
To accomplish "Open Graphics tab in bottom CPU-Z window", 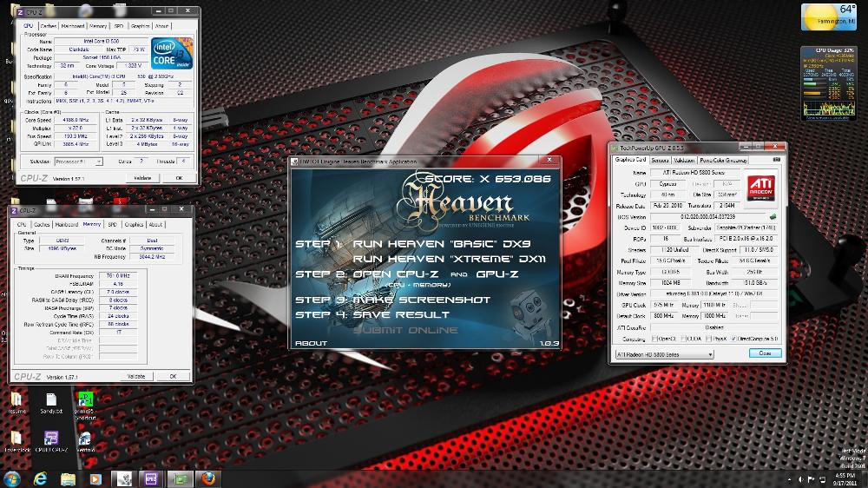I will (134, 224).
